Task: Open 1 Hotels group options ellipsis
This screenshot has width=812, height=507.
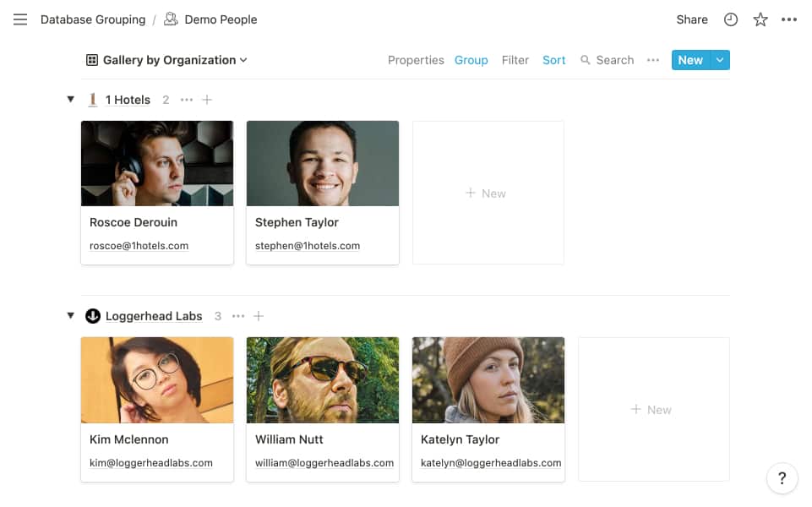Action: coord(187,99)
